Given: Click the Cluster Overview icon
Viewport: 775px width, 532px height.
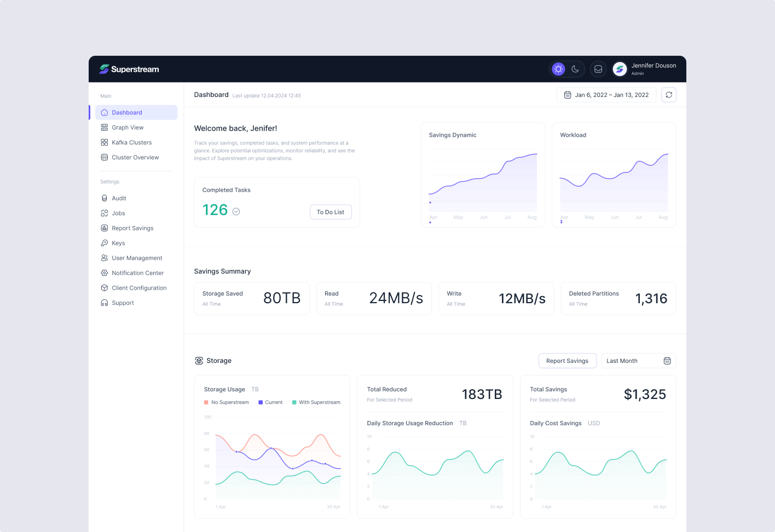Looking at the screenshot, I should coord(105,157).
